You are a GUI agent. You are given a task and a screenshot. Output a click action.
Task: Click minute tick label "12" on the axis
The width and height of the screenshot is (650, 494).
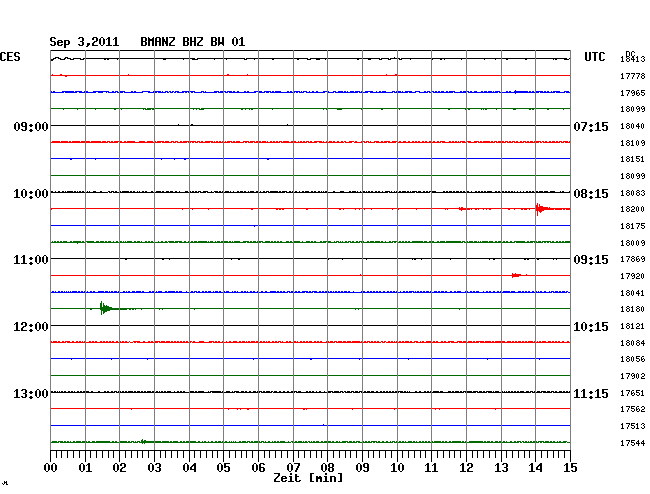click(x=466, y=468)
